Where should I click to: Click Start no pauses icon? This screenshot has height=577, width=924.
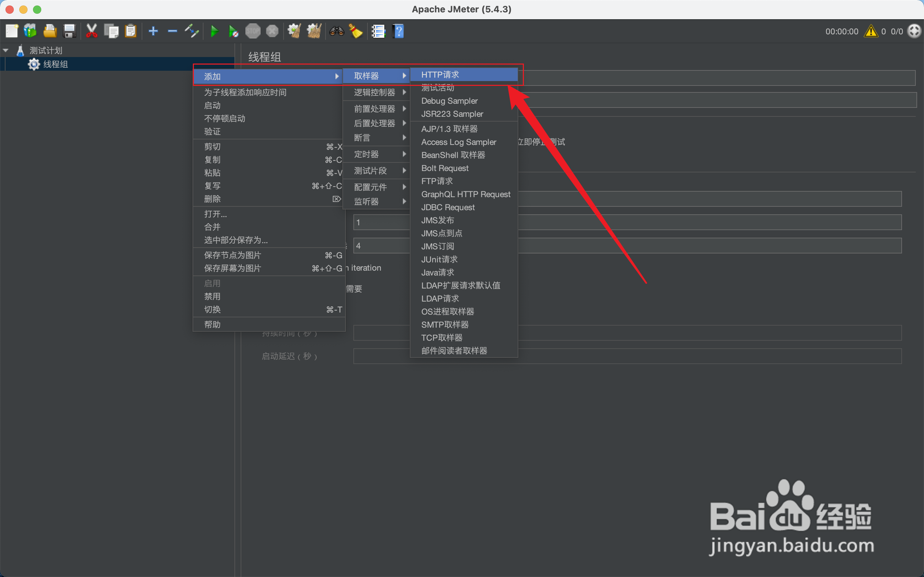pos(233,31)
